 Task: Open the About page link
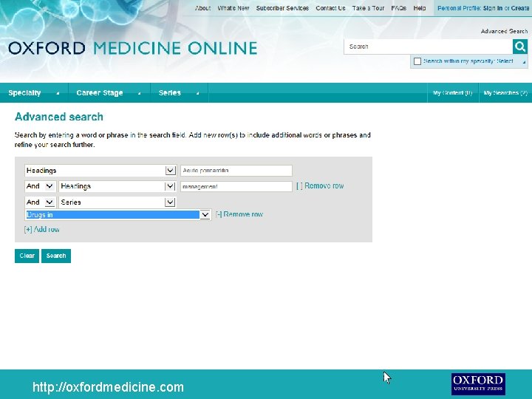(x=202, y=8)
